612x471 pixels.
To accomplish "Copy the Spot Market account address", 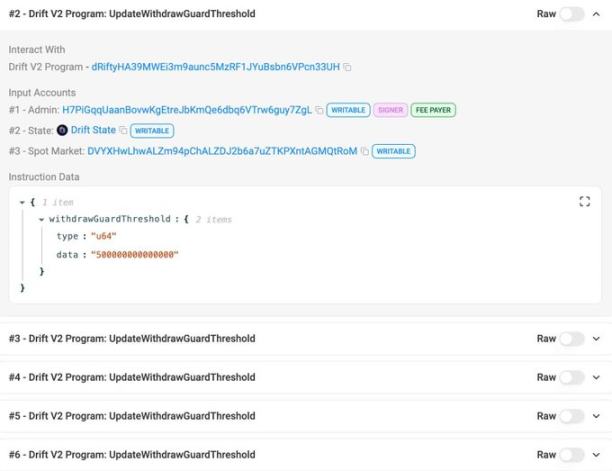I will coord(365,151).
